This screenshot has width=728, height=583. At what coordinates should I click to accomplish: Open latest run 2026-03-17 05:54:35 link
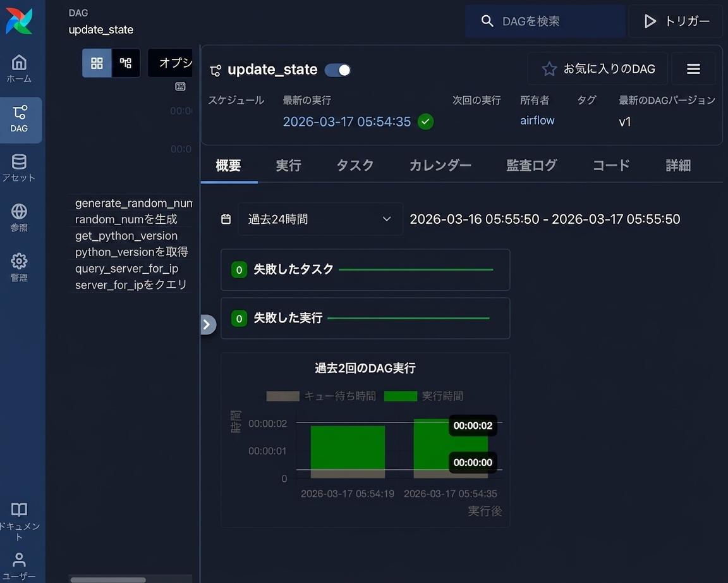(347, 121)
